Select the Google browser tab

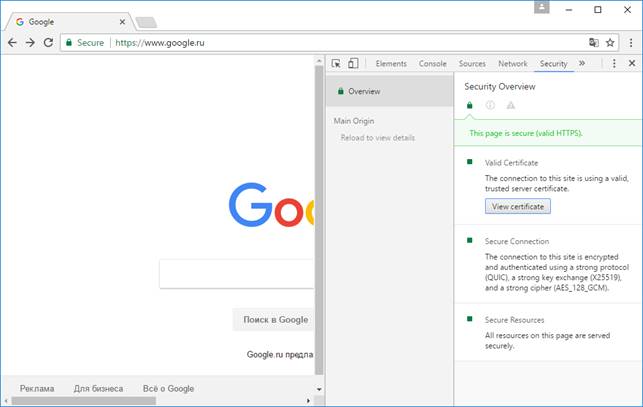[70, 22]
